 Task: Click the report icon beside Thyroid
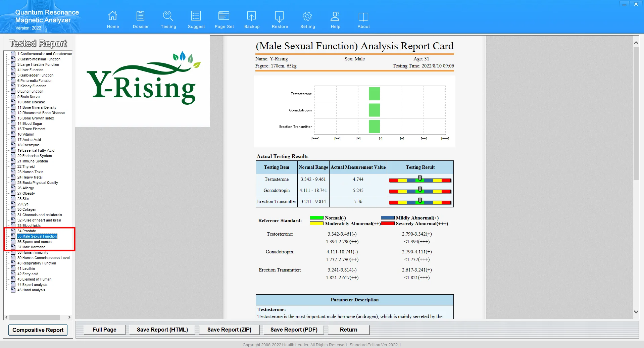(13, 166)
